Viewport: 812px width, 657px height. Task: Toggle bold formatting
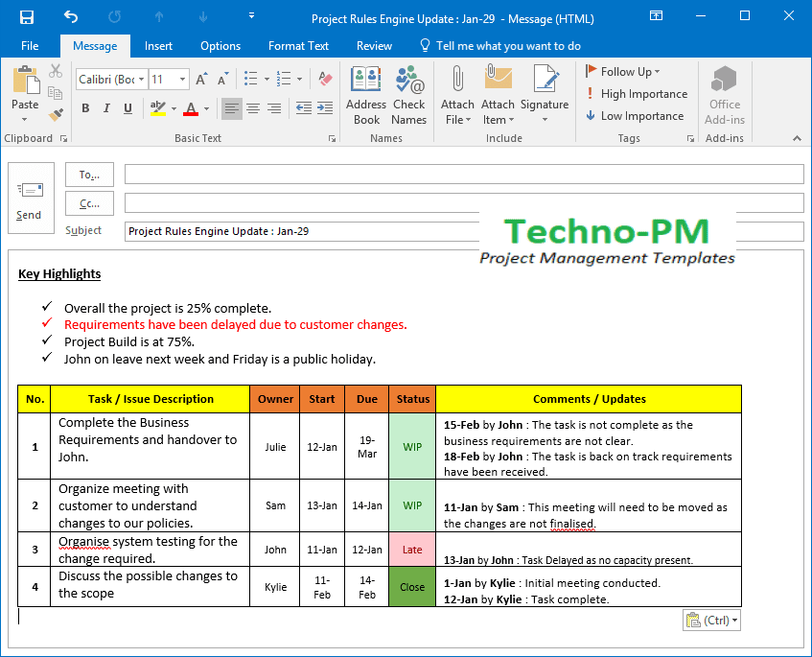point(84,109)
